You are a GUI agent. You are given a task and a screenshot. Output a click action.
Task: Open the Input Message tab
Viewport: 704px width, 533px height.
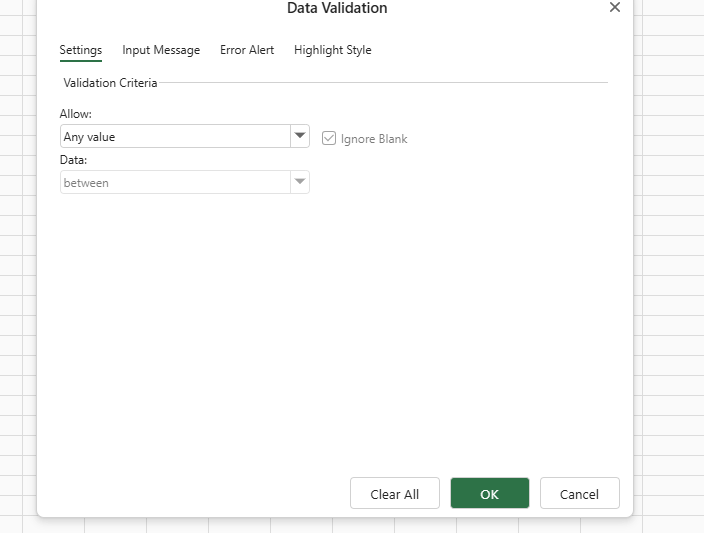click(161, 50)
